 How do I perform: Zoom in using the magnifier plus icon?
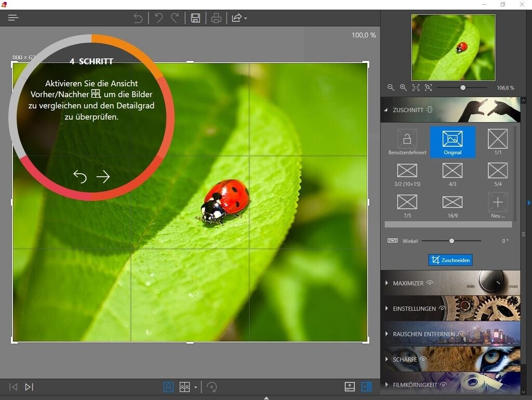point(403,88)
